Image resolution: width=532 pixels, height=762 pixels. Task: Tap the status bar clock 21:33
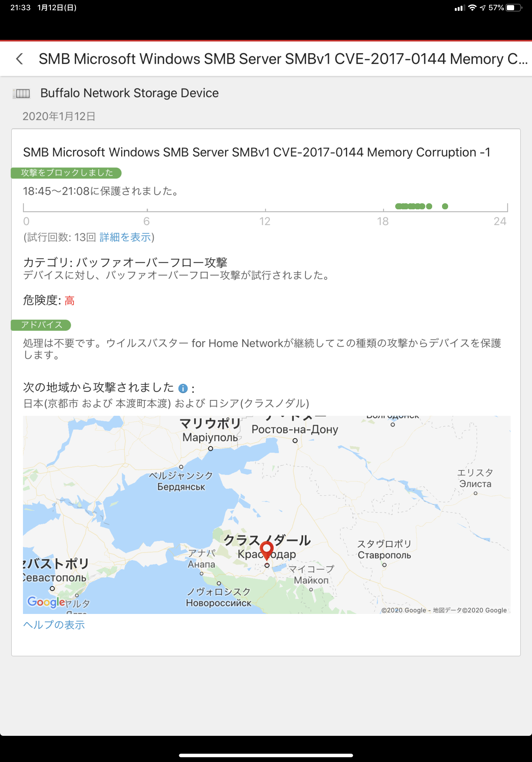point(20,8)
